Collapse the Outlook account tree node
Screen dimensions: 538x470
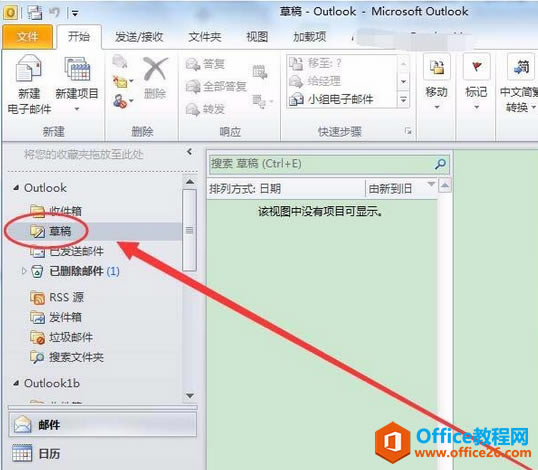click(x=16, y=188)
